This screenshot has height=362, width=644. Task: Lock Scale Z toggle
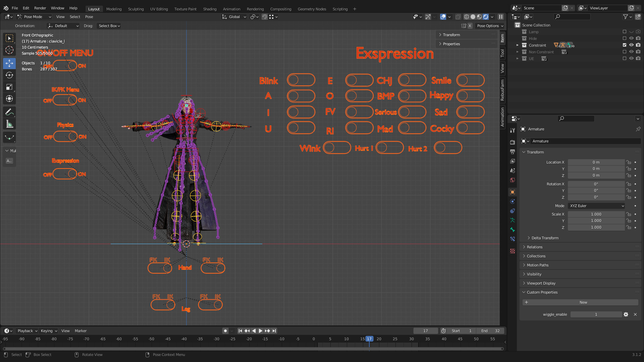tap(629, 227)
